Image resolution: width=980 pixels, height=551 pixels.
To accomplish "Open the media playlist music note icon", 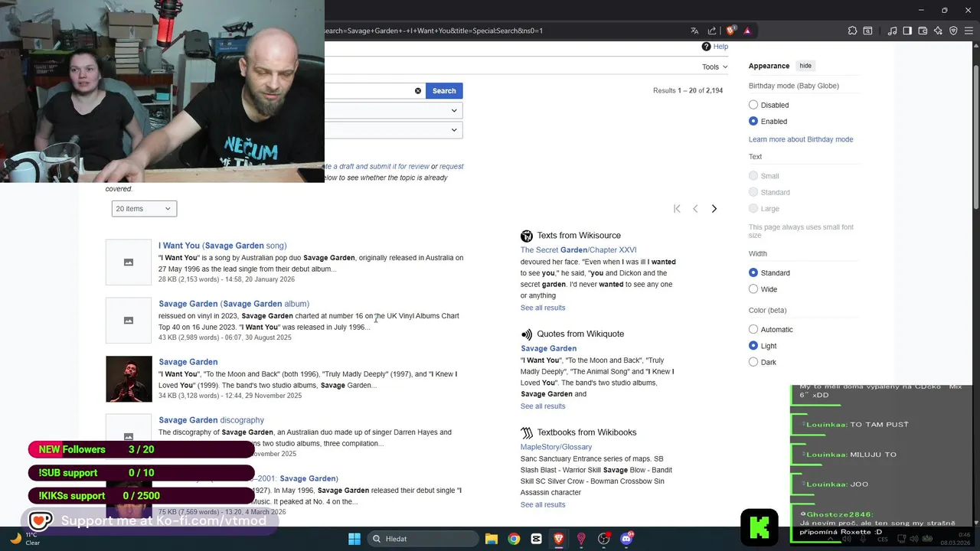I will click(x=893, y=31).
